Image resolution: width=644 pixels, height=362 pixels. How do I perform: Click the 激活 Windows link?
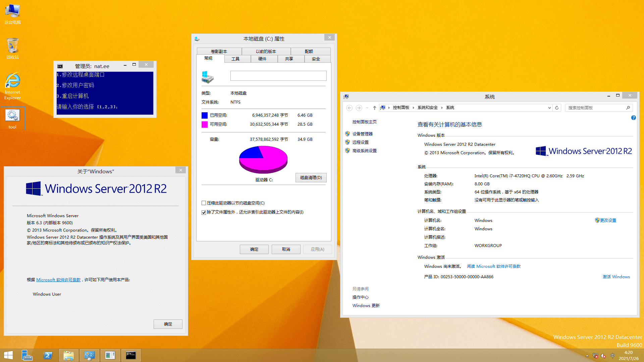616,277
